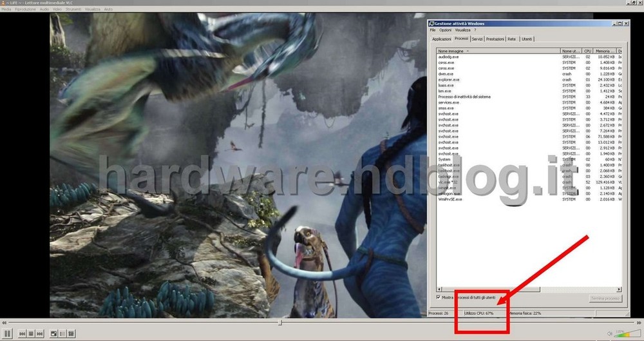Open the VLC Audio menu
Image resolution: width=644 pixels, height=341 pixels.
pyautogui.click(x=44, y=9)
